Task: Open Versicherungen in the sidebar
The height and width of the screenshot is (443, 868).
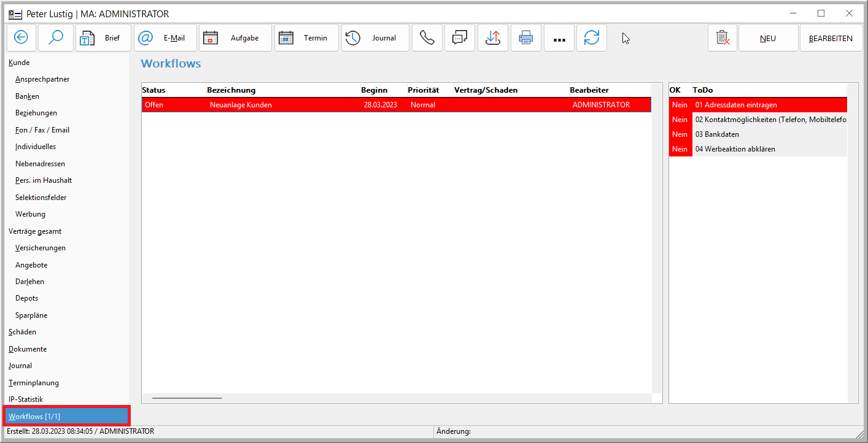Action: point(41,248)
